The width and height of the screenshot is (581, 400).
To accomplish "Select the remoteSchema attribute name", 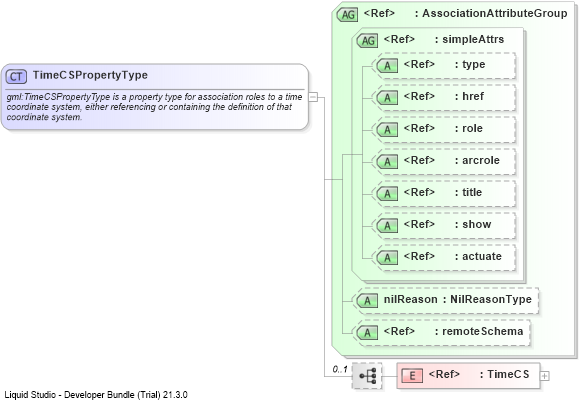I will (x=483, y=331).
